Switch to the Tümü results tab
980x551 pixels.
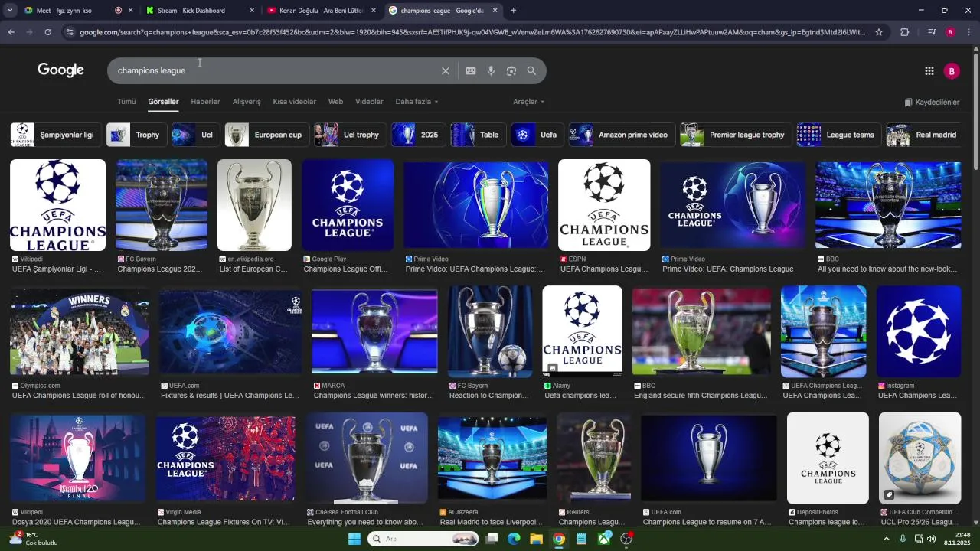point(126,102)
